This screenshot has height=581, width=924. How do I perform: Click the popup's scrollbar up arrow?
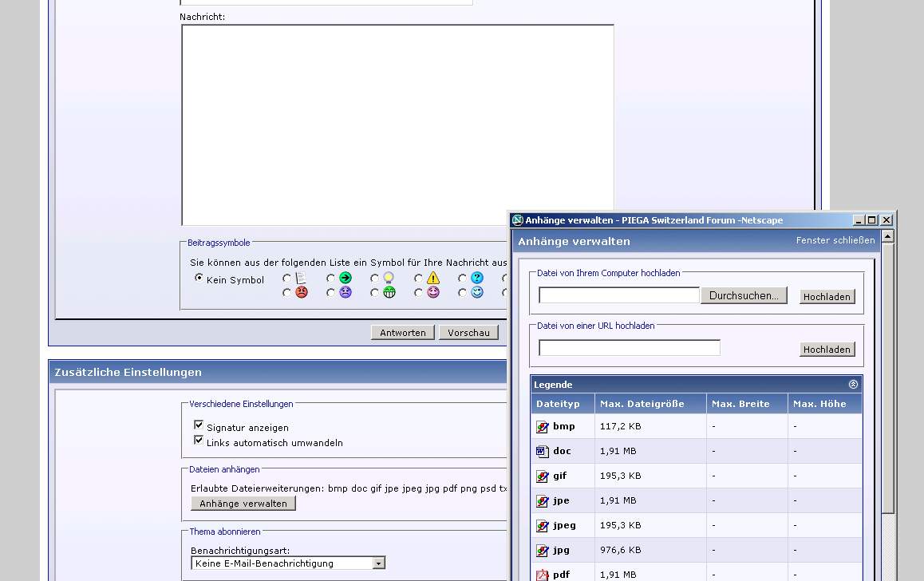click(x=887, y=237)
